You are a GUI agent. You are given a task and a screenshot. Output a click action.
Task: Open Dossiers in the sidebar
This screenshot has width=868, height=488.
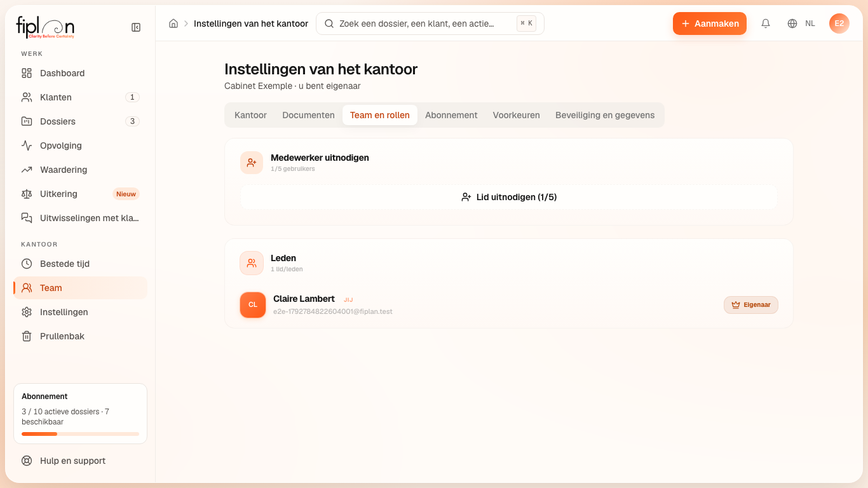[x=80, y=121]
